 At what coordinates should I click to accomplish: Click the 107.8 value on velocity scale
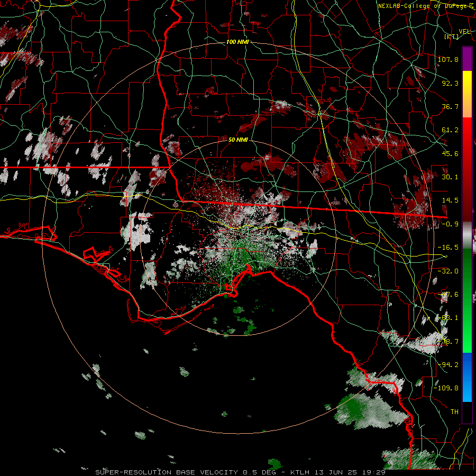pyautogui.click(x=448, y=59)
